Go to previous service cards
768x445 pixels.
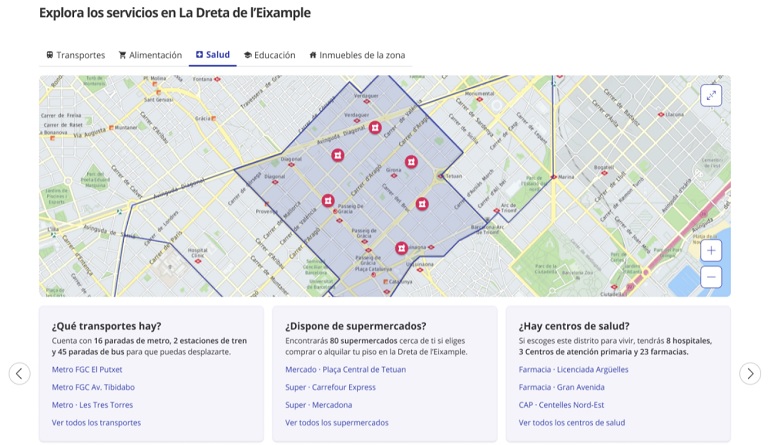pos(20,374)
